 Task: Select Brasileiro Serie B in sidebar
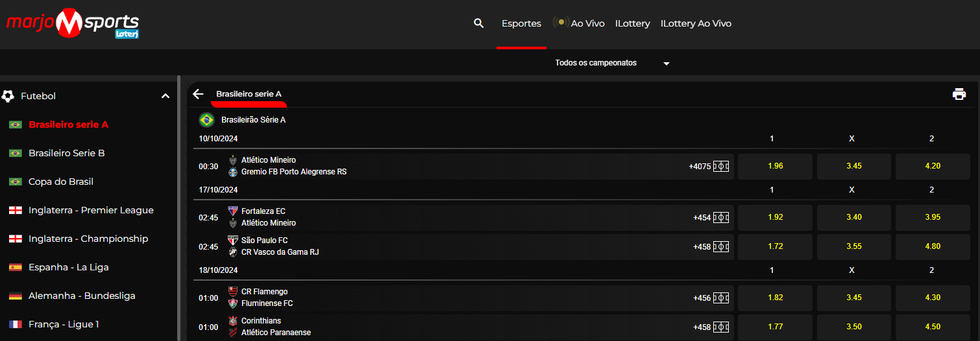[67, 153]
